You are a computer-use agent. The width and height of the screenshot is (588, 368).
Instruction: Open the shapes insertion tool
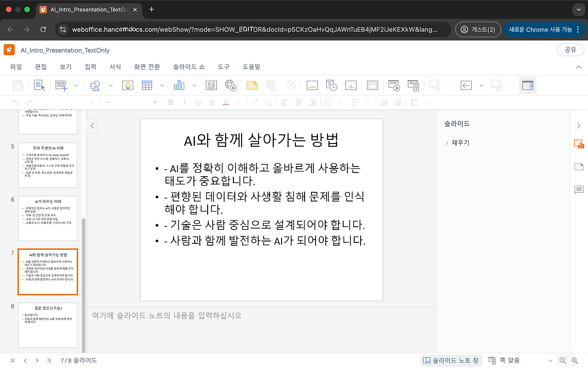[x=95, y=85]
